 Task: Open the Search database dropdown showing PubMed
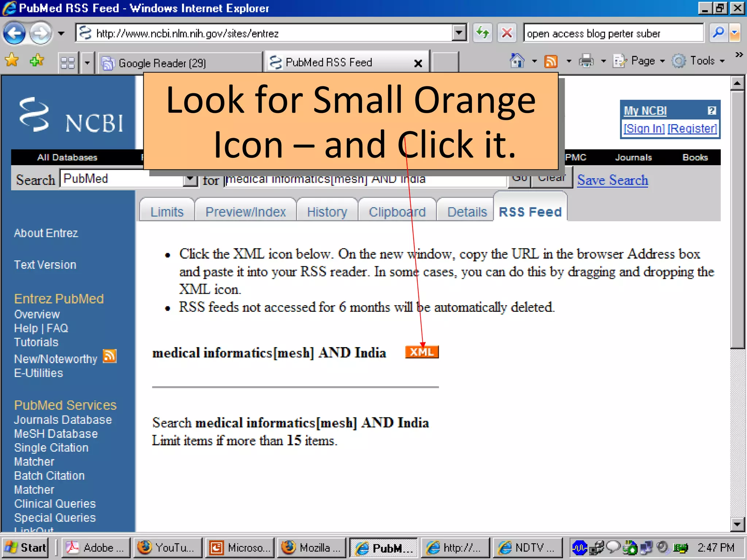click(129, 179)
